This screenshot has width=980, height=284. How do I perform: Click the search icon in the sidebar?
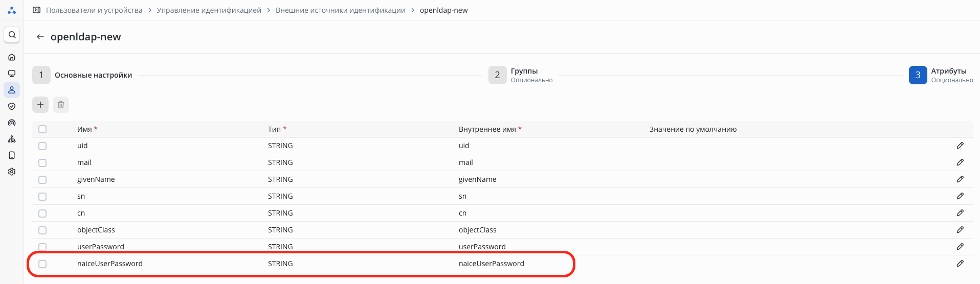point(12,35)
